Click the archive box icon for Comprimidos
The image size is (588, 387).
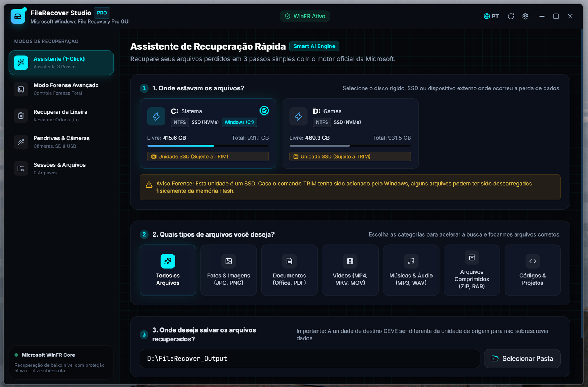pos(472,258)
